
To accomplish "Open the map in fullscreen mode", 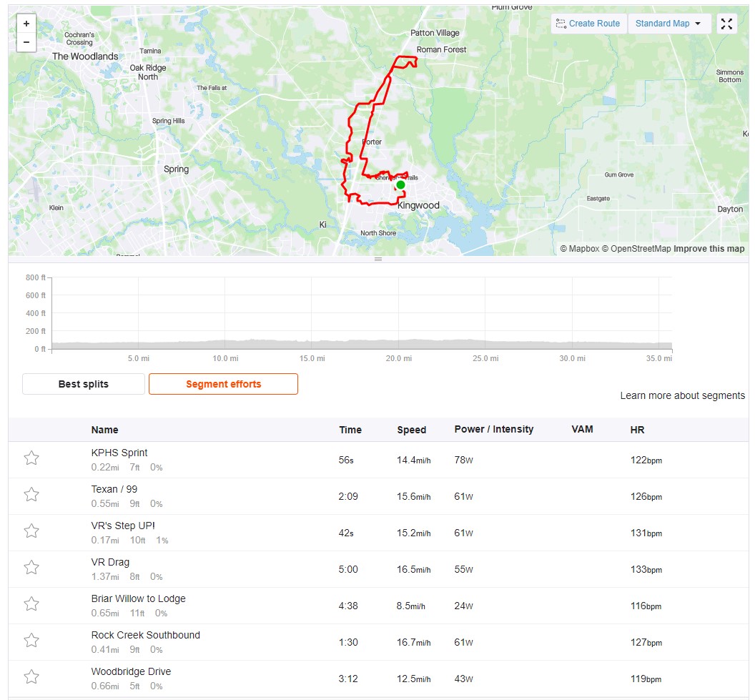I will [x=726, y=24].
